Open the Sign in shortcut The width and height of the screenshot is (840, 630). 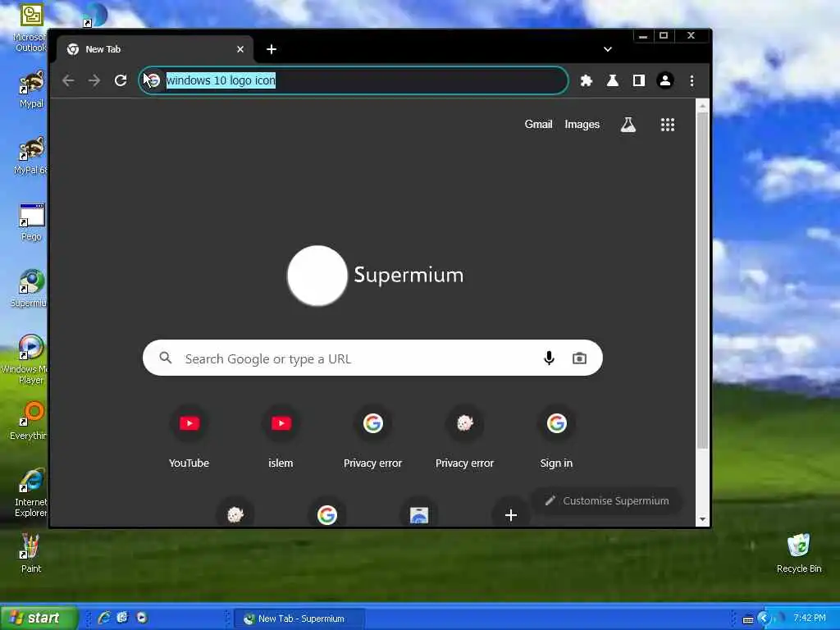[x=557, y=436]
